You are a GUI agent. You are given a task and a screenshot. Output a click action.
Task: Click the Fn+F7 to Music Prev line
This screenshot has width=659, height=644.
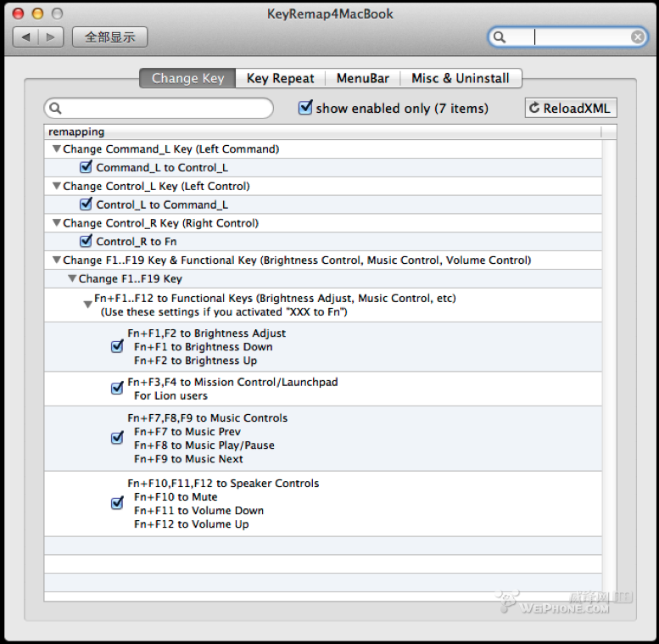187,432
